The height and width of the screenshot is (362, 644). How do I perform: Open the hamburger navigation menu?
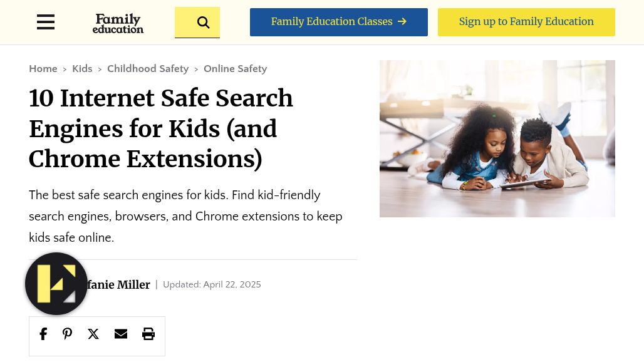point(46,22)
